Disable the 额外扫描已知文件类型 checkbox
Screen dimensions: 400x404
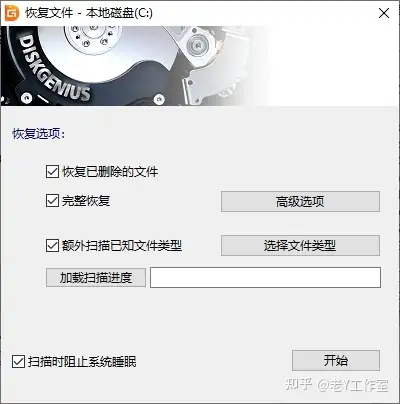pyautogui.click(x=52, y=246)
